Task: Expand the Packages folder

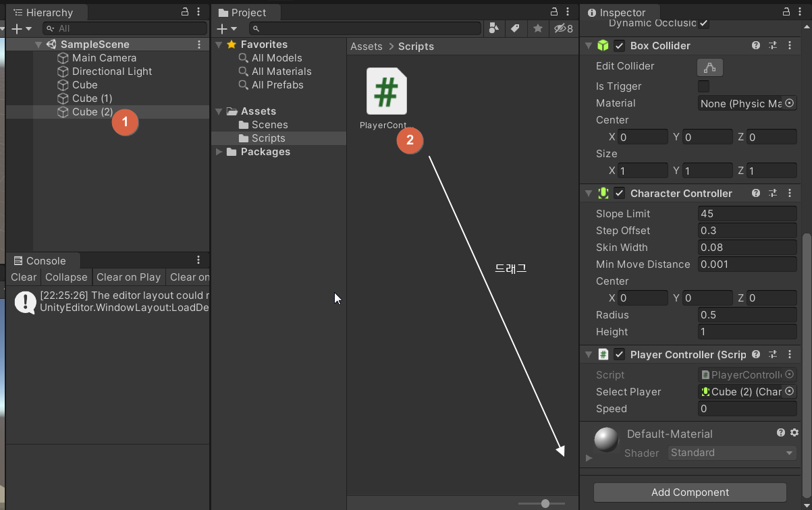Action: [219, 152]
